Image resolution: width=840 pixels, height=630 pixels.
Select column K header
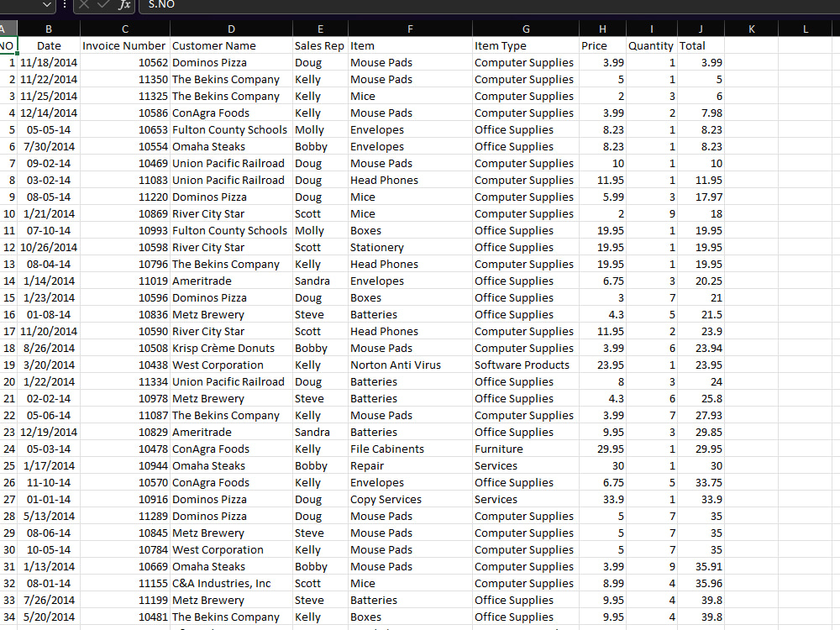coord(752,29)
